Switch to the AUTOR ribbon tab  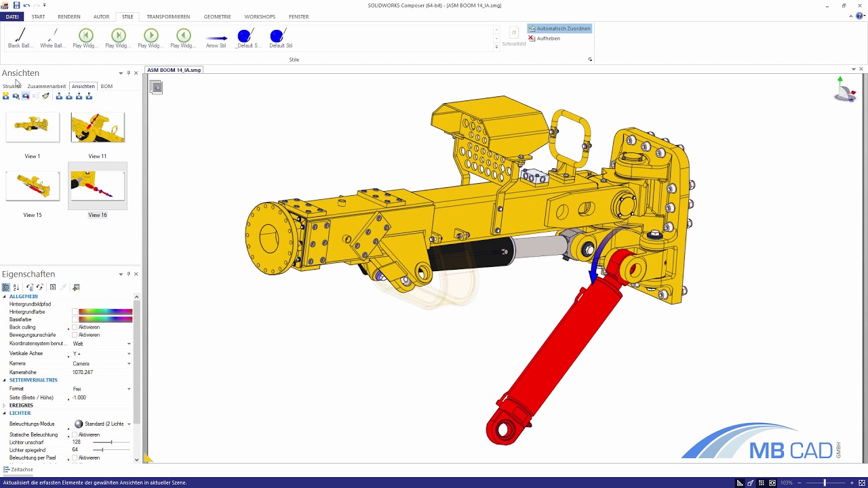[101, 16]
